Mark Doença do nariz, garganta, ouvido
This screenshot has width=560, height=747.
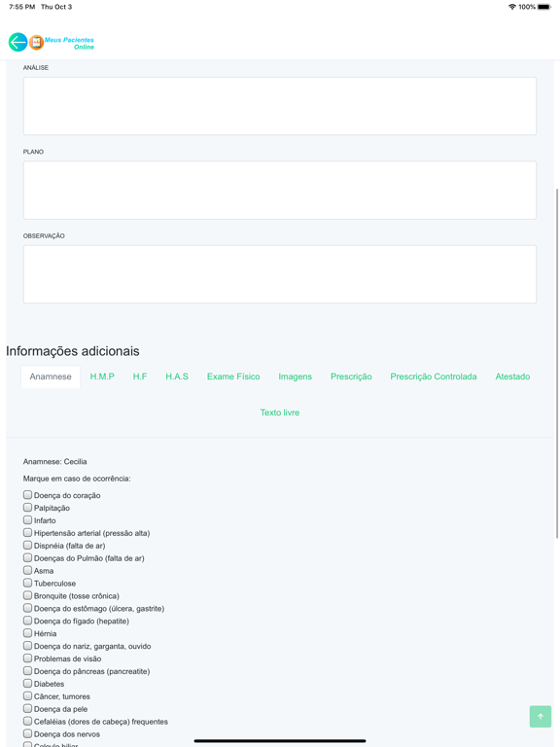27,646
